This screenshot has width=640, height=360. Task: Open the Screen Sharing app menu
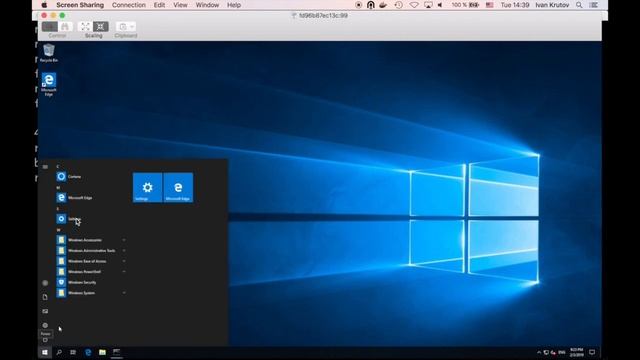pyautogui.click(x=80, y=5)
